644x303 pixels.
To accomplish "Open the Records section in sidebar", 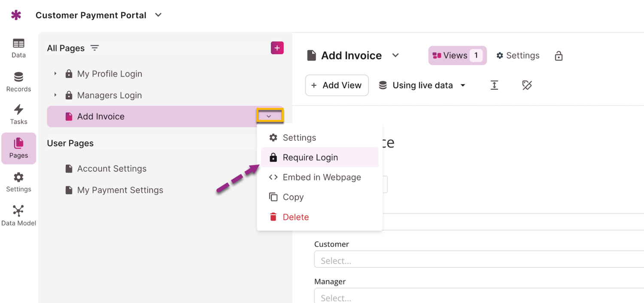I will pos(18,82).
